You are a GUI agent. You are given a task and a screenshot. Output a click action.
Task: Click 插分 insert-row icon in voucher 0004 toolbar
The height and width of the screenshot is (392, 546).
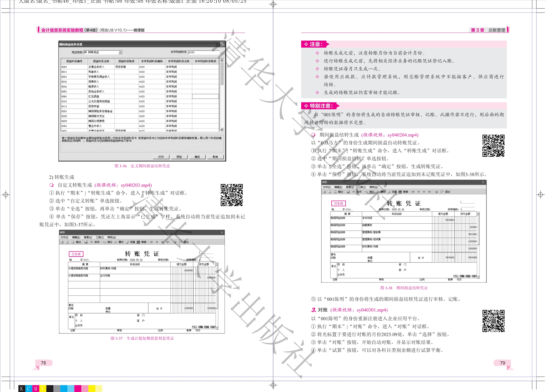tap(367, 192)
